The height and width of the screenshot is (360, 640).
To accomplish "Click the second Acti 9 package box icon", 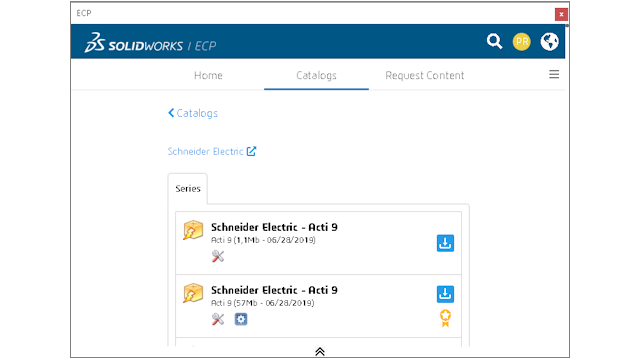I will coord(193,293).
